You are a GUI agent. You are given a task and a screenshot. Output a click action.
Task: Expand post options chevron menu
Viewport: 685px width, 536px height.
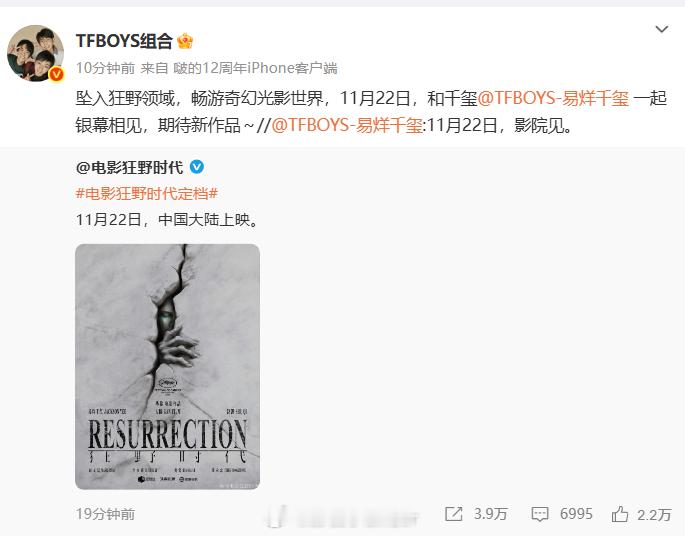click(662, 29)
